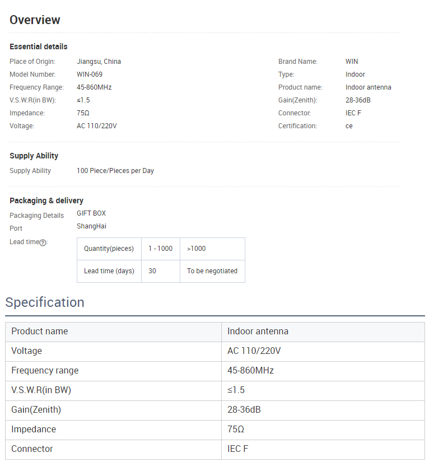Click the 100 Piece/Pieces per Day text
Viewport: 448px width, 476px height.
point(115,171)
